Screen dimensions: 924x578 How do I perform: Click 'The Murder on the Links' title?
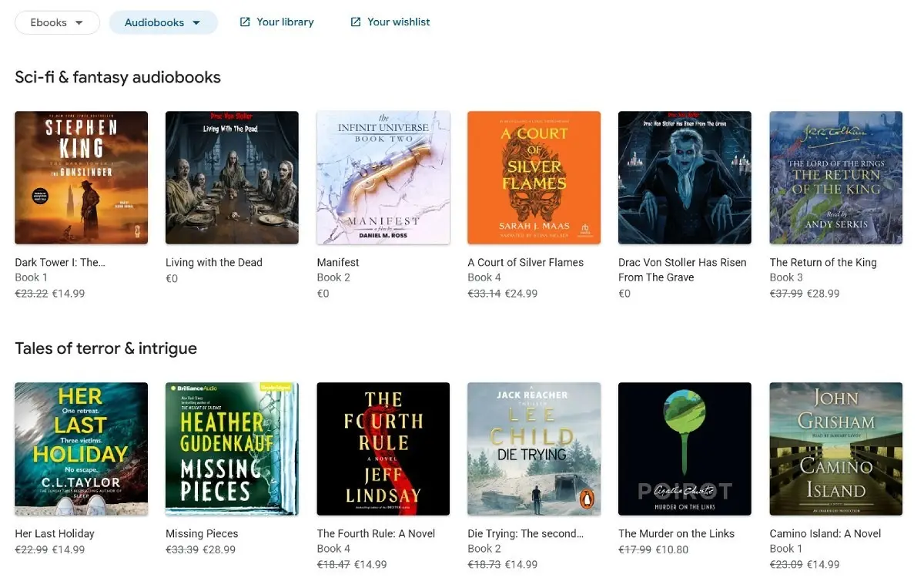point(677,534)
